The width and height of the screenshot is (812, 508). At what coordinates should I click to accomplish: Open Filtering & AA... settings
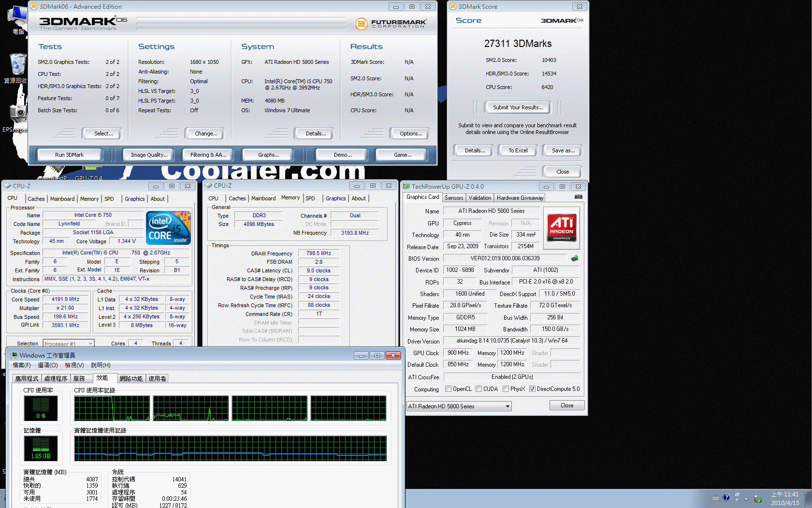[208, 155]
